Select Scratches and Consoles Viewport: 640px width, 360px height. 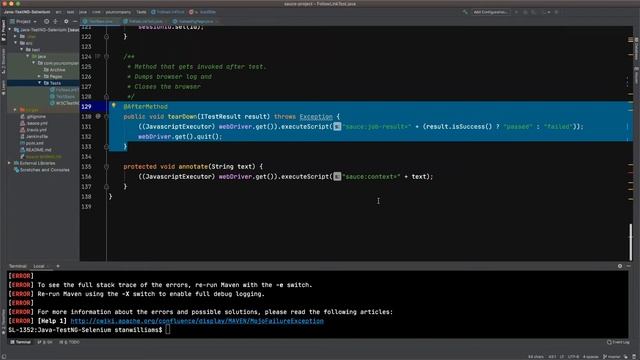point(42,170)
